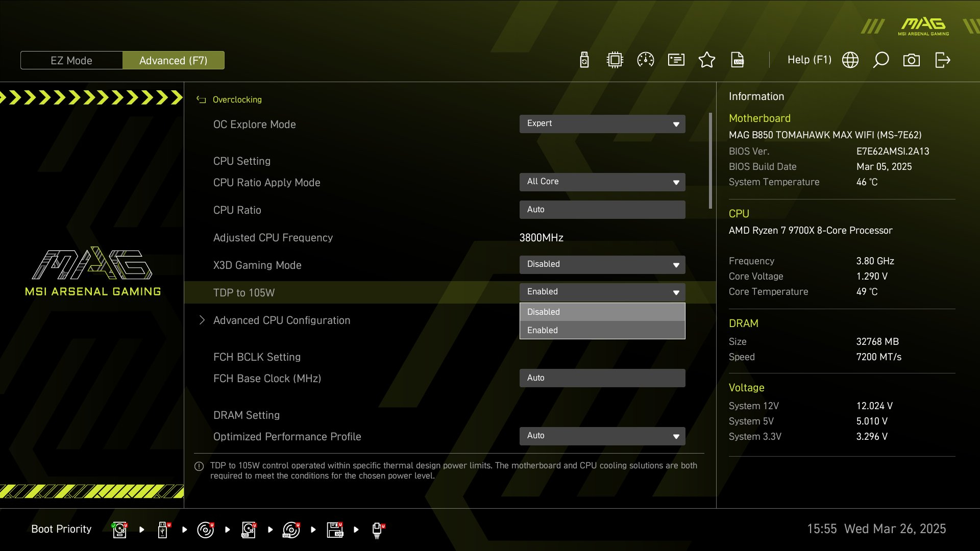Switch to EZ Mode
The height and width of the screenshot is (551, 980).
click(71, 60)
